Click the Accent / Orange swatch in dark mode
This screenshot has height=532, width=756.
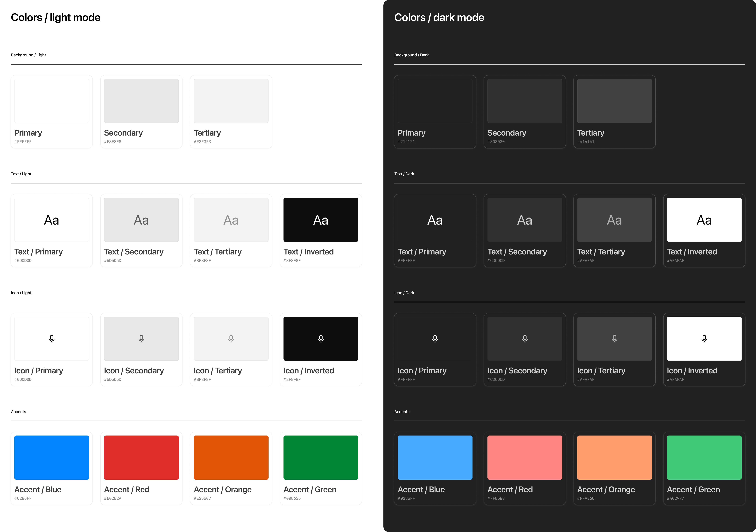(x=614, y=457)
